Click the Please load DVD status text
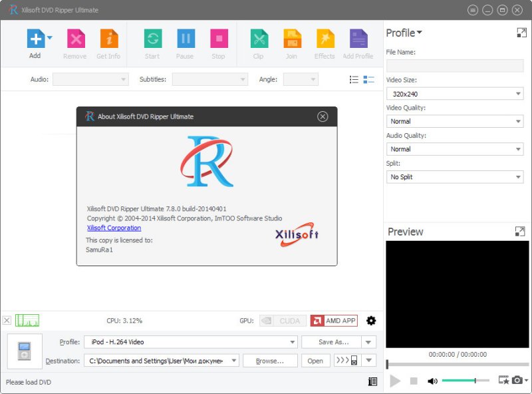532x394 pixels. 29,382
